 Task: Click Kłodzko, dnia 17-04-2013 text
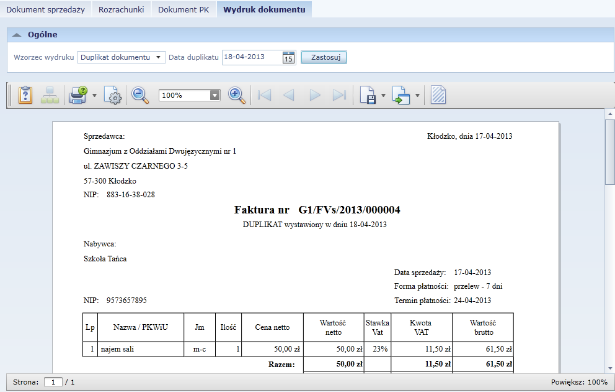point(469,136)
